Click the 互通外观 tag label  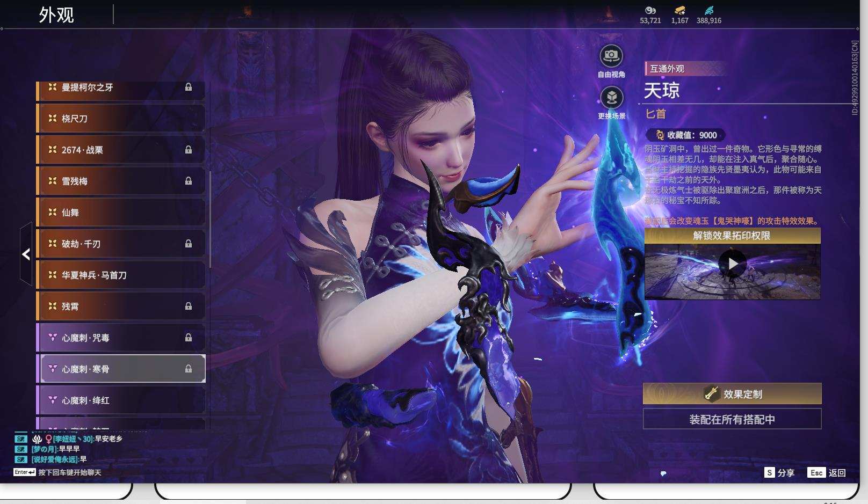667,69
